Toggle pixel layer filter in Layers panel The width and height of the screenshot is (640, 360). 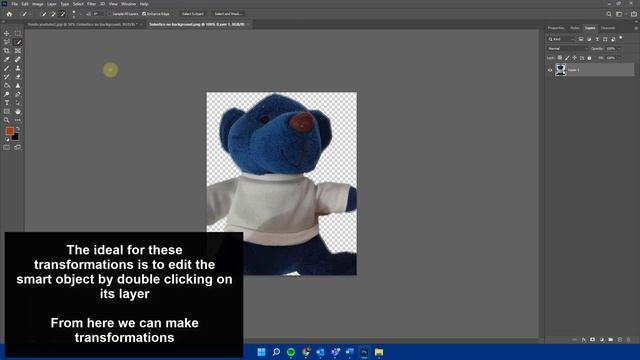click(x=581, y=39)
